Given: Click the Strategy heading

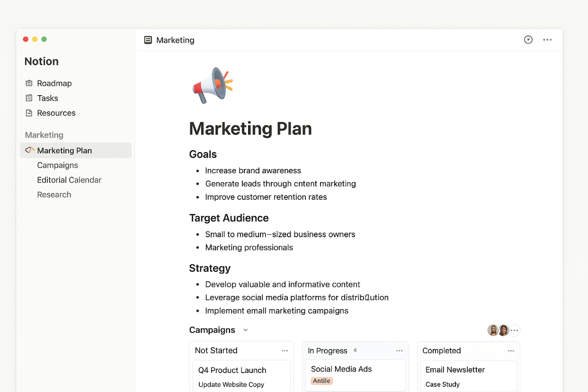Looking at the screenshot, I should (x=210, y=268).
